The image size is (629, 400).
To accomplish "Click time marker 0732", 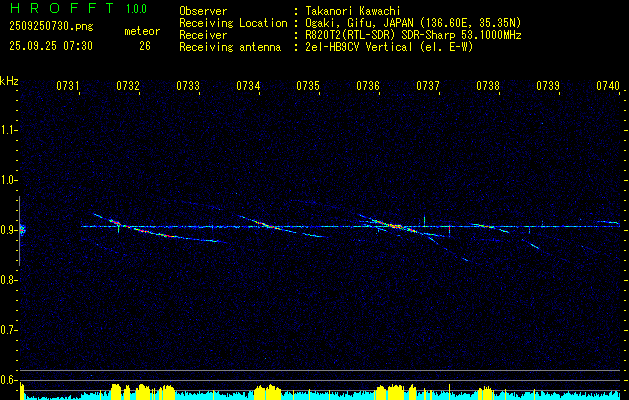I will tap(128, 86).
